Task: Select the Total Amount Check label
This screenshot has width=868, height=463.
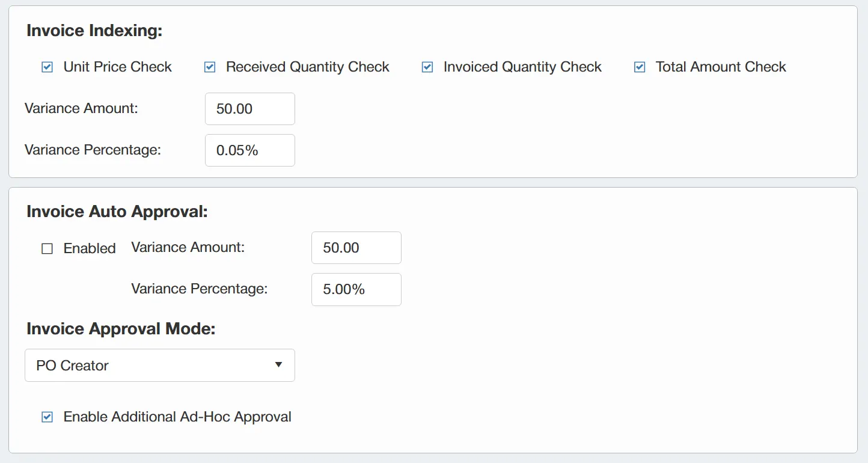Action: (721, 67)
